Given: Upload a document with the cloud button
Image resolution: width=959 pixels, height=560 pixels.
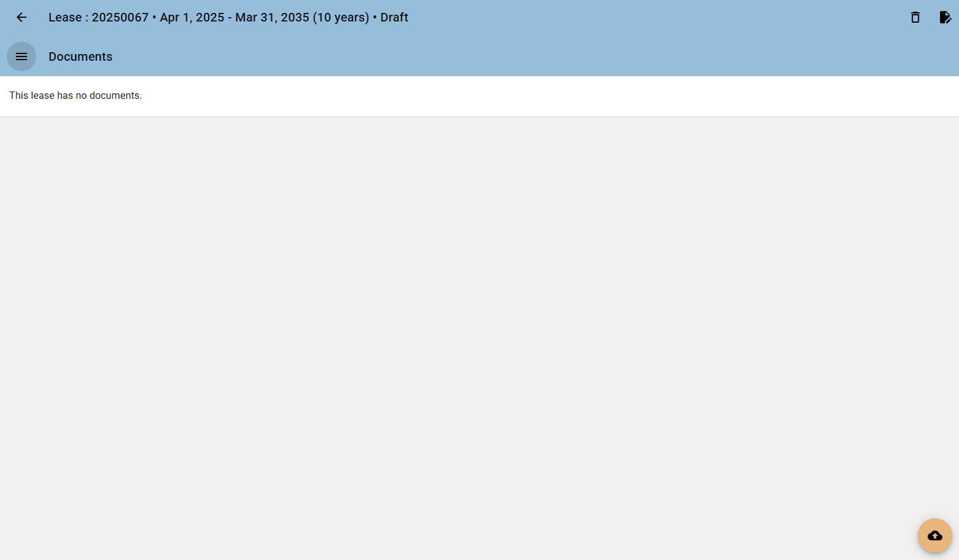Looking at the screenshot, I should tap(935, 535).
